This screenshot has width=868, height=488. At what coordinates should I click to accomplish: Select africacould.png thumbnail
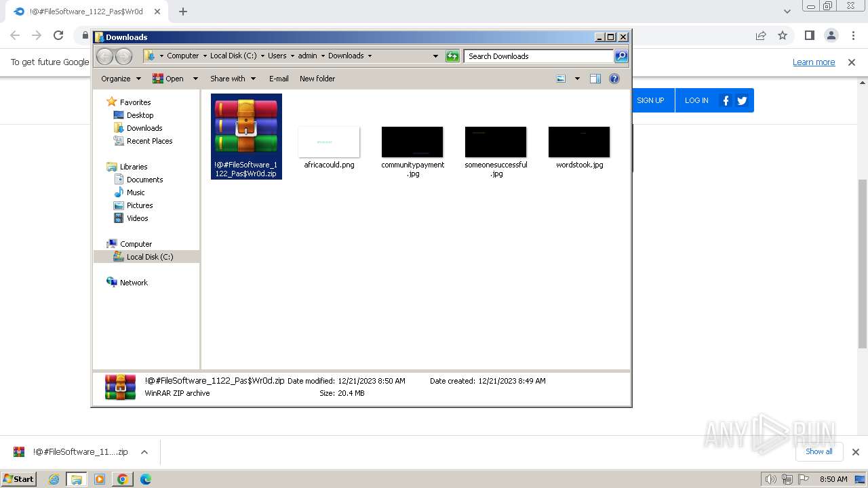pyautogui.click(x=329, y=142)
